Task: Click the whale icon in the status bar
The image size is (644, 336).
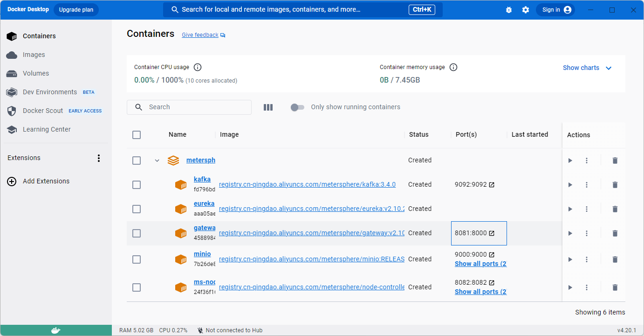Action: pos(55,330)
